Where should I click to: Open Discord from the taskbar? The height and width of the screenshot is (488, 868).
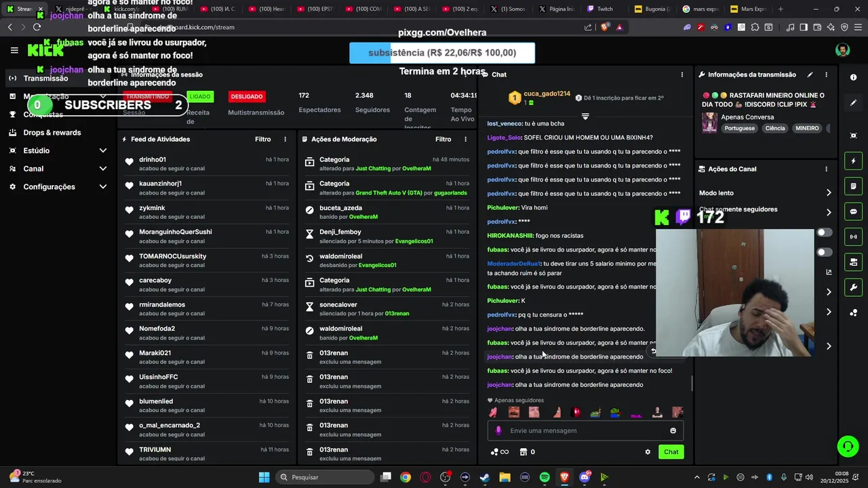[585, 477]
